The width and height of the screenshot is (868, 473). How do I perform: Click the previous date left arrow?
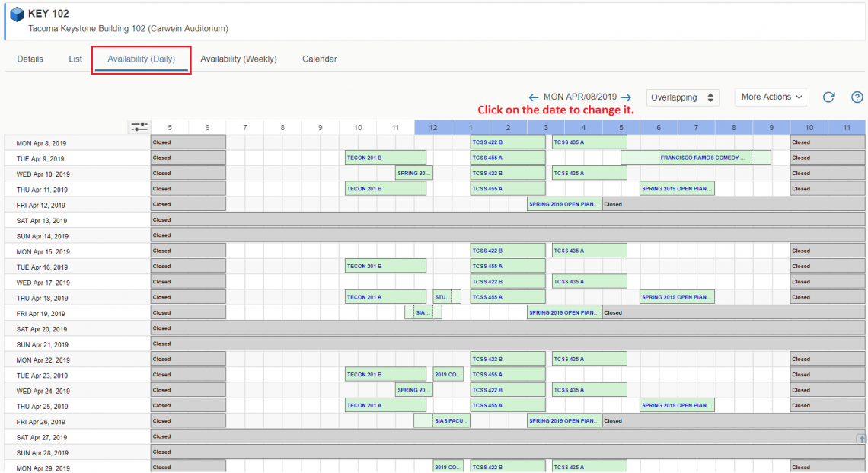coord(534,97)
